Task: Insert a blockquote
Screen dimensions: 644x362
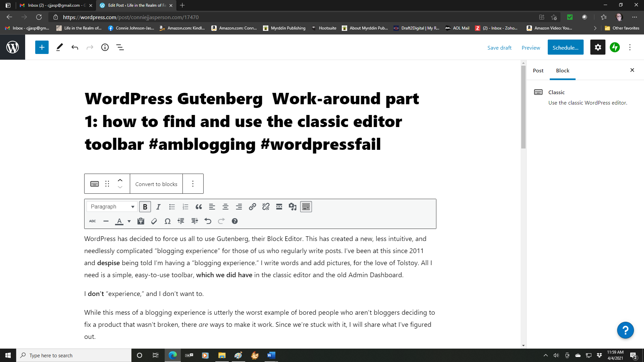Action: [199, 206]
